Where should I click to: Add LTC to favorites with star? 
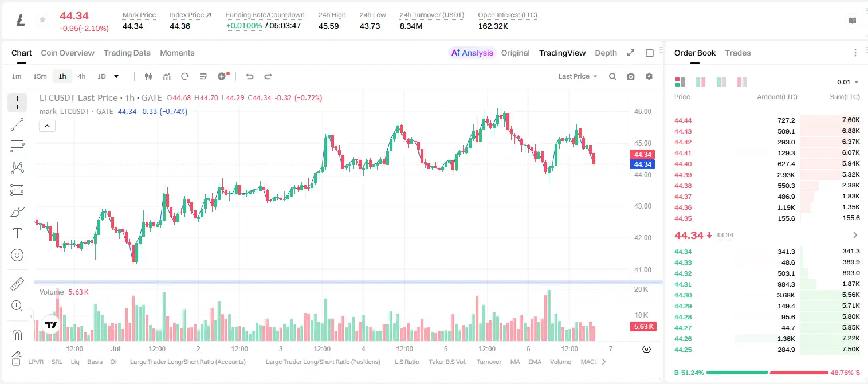pos(42,19)
